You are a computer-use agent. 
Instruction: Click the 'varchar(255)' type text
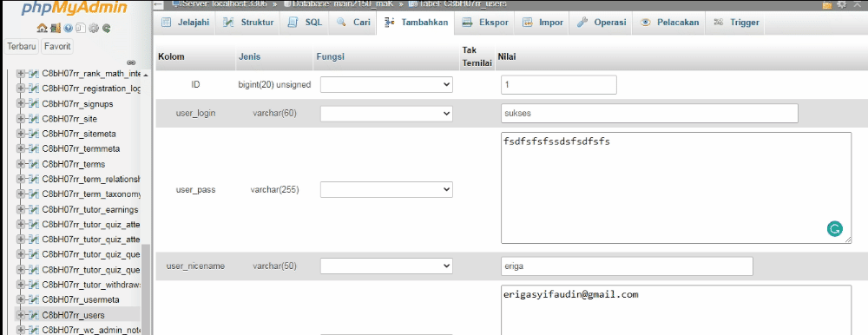click(274, 190)
